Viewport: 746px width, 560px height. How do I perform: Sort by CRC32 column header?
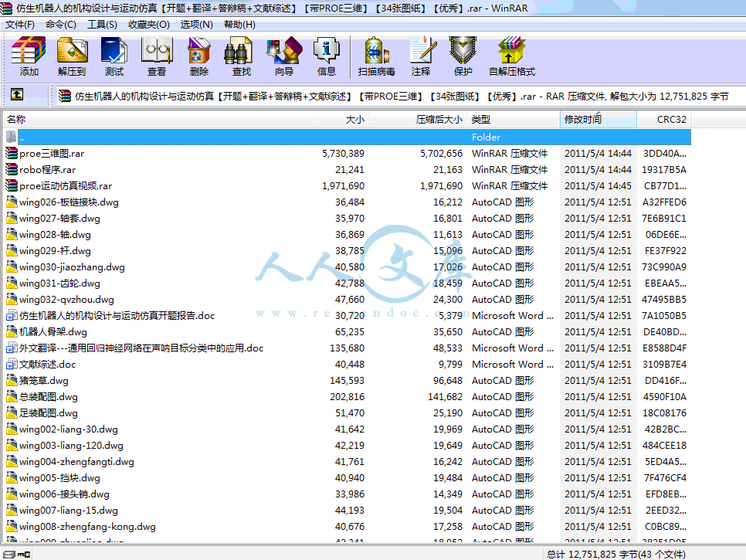[664, 120]
